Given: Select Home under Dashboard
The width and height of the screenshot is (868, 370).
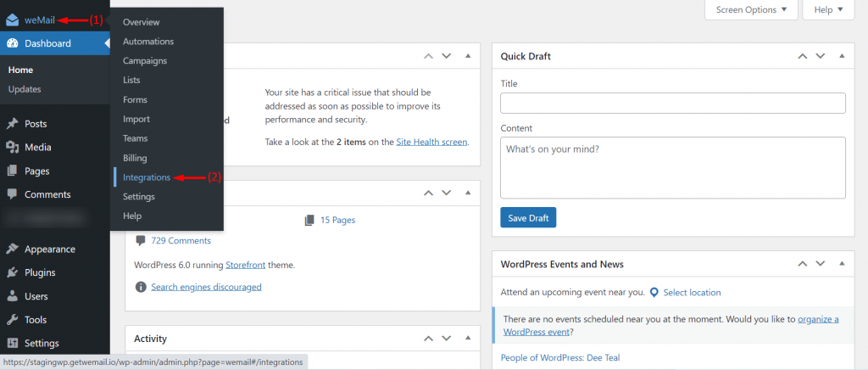Looking at the screenshot, I should point(20,70).
